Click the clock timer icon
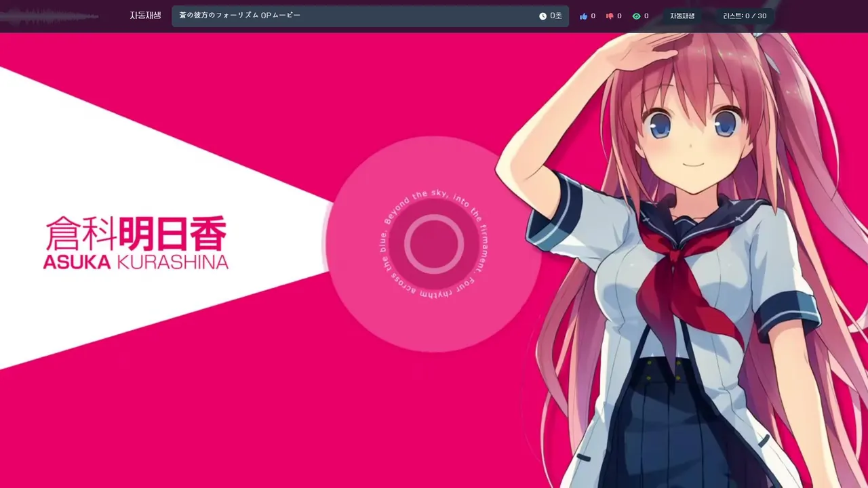This screenshot has width=868, height=488. [542, 16]
